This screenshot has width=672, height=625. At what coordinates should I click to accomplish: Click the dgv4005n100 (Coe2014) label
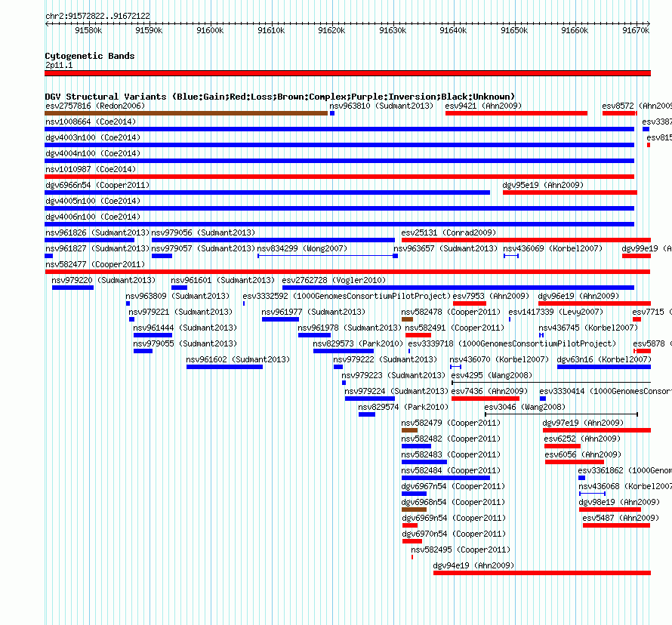click(x=93, y=201)
